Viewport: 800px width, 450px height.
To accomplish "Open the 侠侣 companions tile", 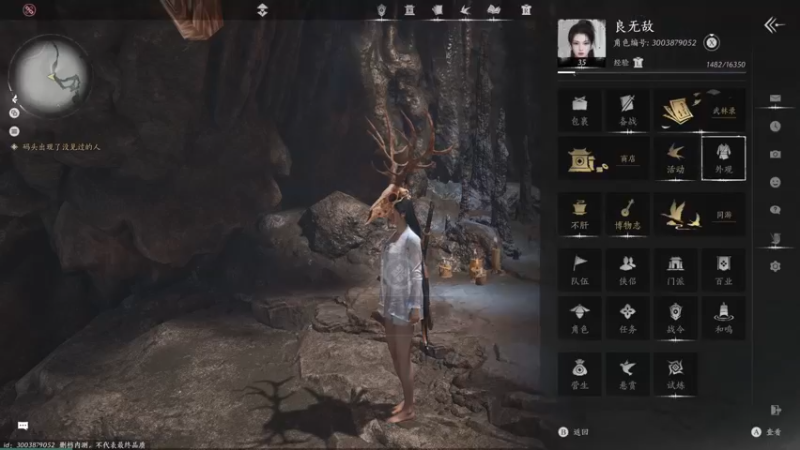I will click(628, 270).
